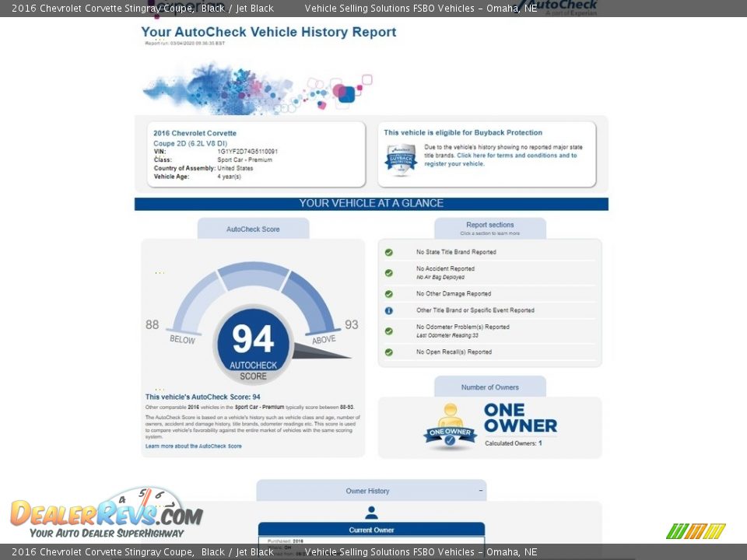The height and width of the screenshot is (560, 747).
Task: Click the One Owner ribbon badge icon
Action: tap(450, 427)
